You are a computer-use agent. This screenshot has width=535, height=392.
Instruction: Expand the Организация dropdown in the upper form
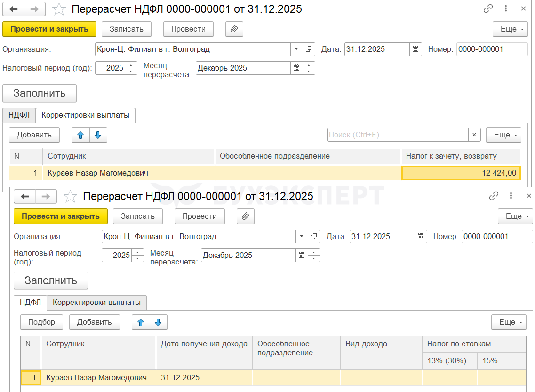[x=296, y=49]
